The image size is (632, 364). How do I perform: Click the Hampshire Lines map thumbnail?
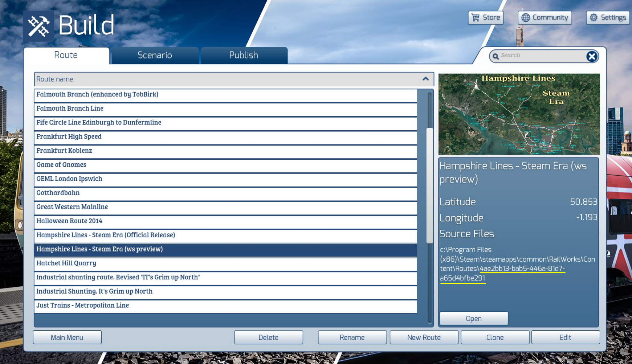pyautogui.click(x=519, y=114)
